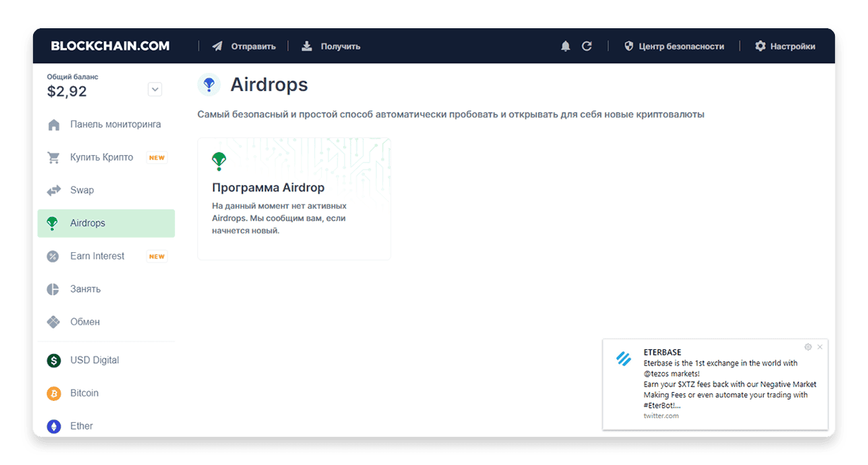Click the blue parachute icon by Airdrops title
The image size is (868, 465).
[209, 85]
